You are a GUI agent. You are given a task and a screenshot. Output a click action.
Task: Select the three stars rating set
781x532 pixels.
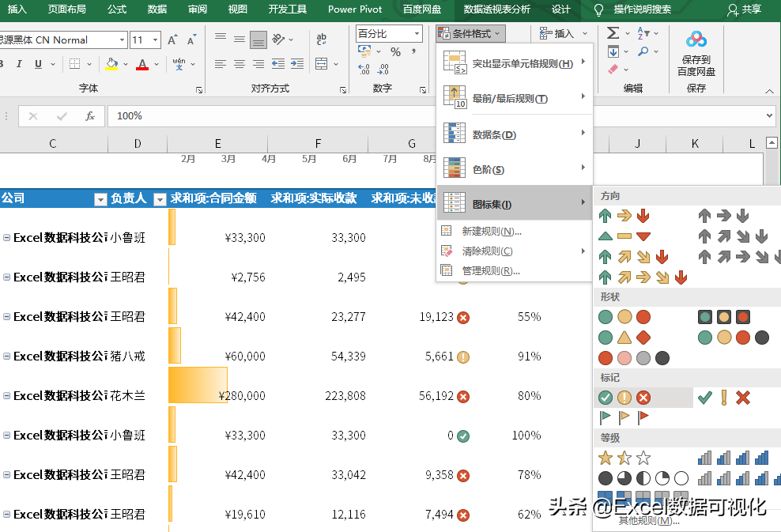coord(624,458)
